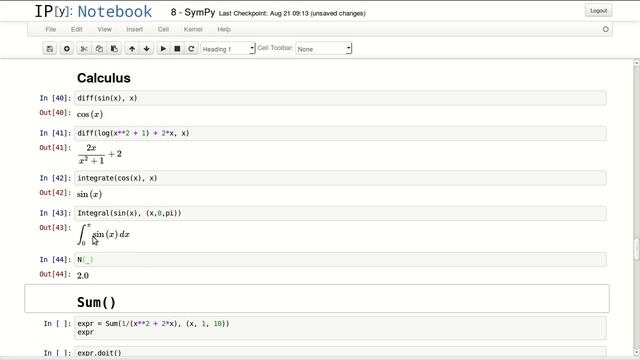This screenshot has height=360, width=640.
Task: Click the expr = Sum(...) code cell
Action: coord(340,328)
